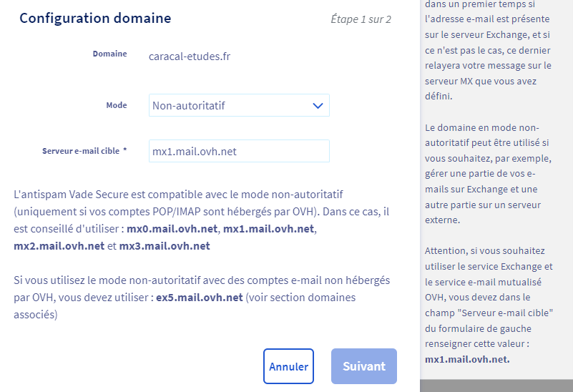Click bold mx1.mail.ovh.net in the right help panel
Image resolution: width=573 pixels, height=392 pixels.
click(x=467, y=359)
